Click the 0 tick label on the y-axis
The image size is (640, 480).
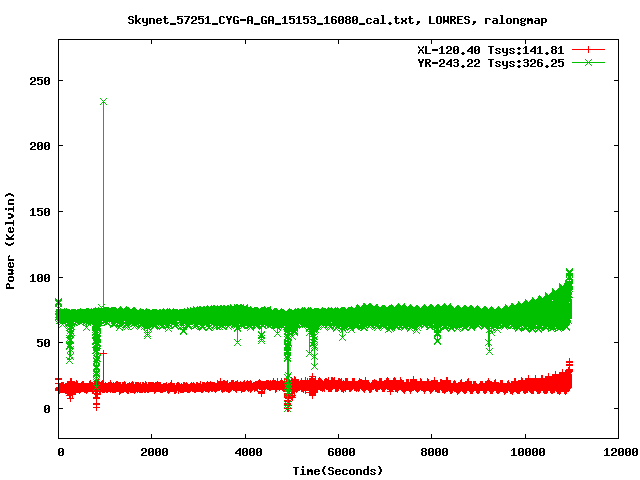[x=47, y=409]
